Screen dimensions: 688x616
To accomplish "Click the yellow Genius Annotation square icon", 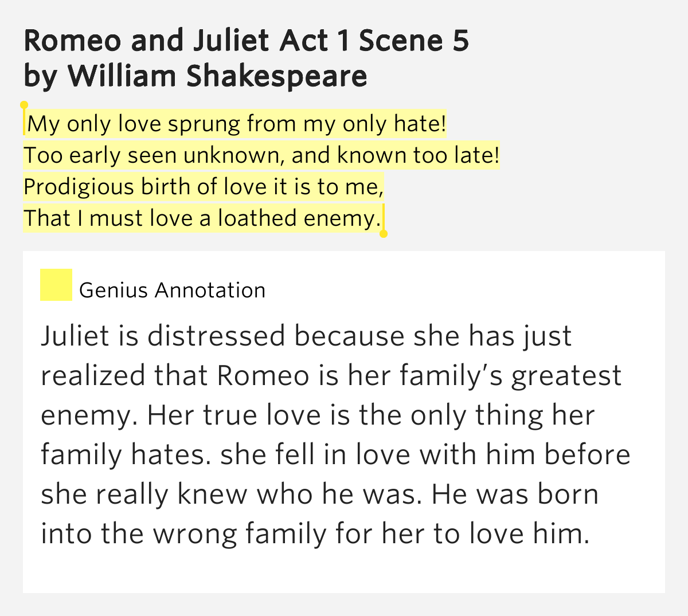I will tap(56, 285).
